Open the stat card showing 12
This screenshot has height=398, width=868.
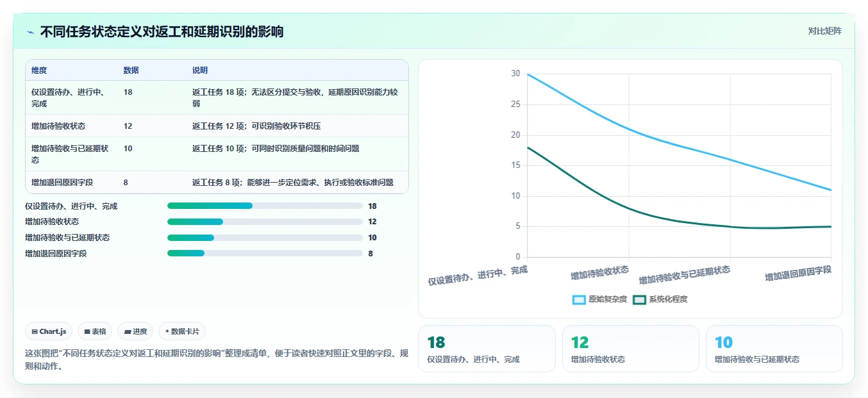(x=630, y=349)
